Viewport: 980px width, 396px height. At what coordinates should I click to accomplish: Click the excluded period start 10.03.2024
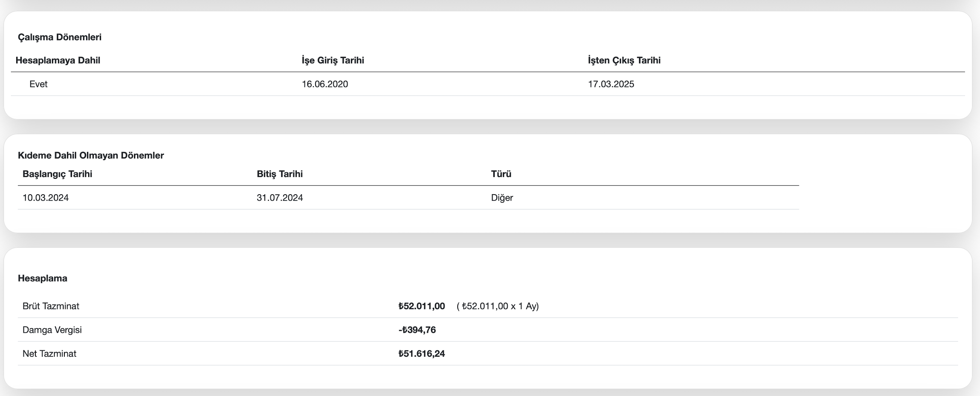pos(45,198)
